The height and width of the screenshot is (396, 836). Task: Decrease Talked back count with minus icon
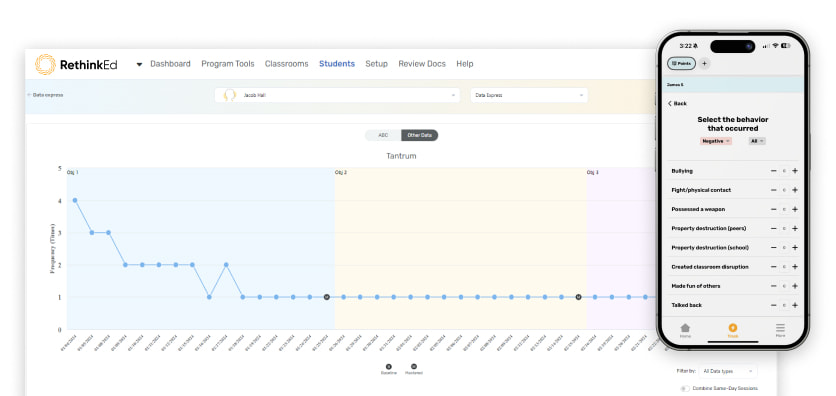point(774,305)
